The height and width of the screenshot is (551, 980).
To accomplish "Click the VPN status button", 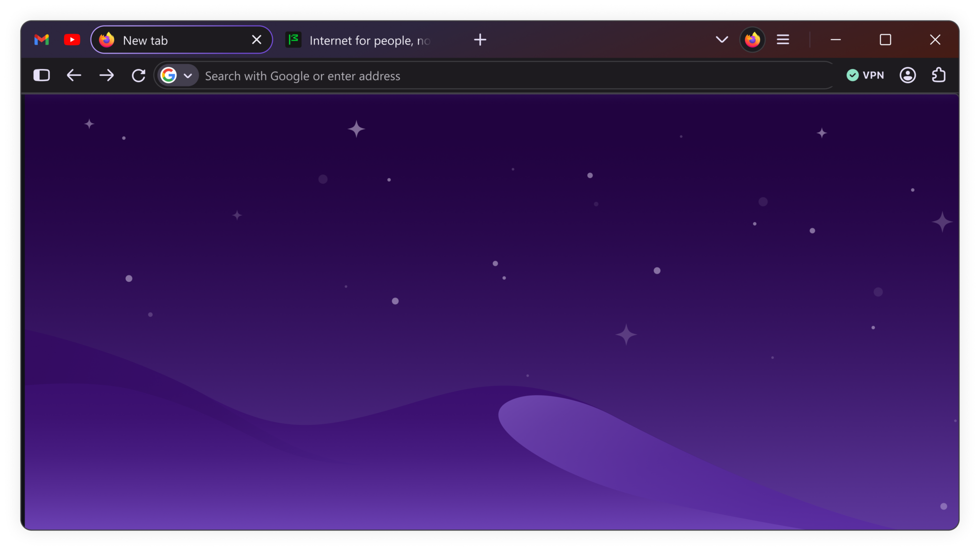I will coord(865,75).
